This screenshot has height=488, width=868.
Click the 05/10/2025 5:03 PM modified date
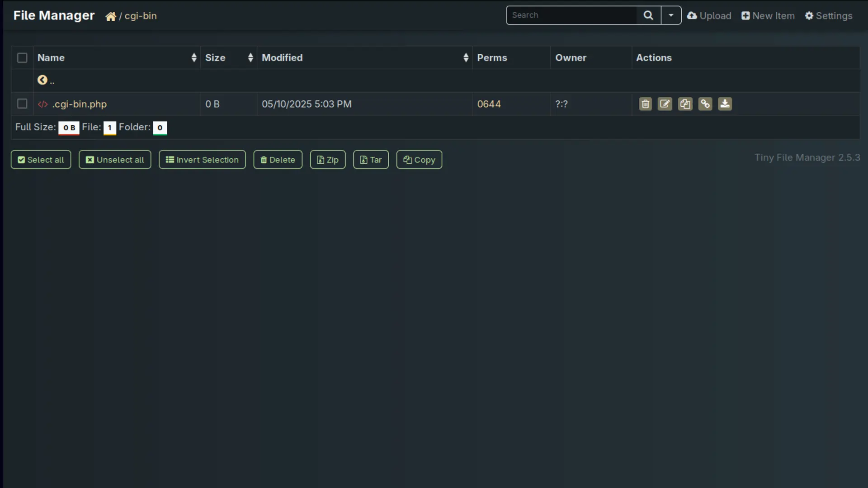tap(307, 104)
